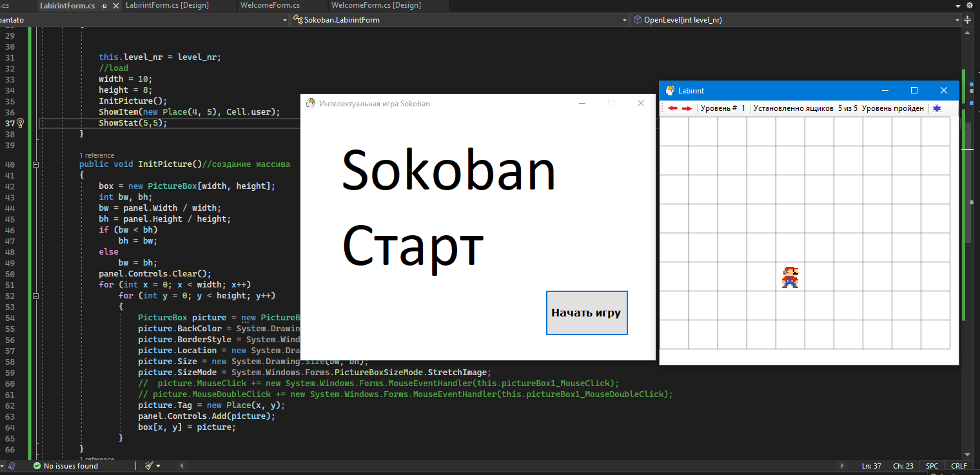Click the green No issues found checkmark
This screenshot has width=980, height=475.
click(37, 465)
